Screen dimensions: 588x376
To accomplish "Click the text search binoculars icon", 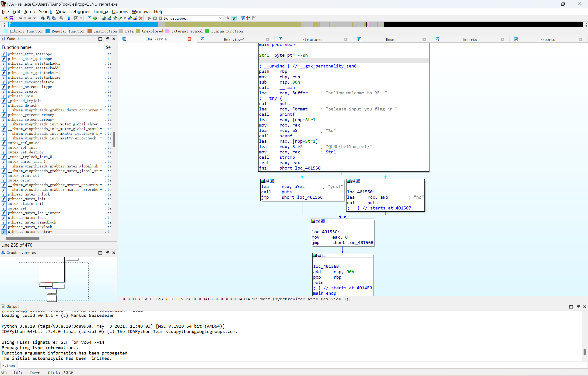I will pyautogui.click(x=48, y=18).
